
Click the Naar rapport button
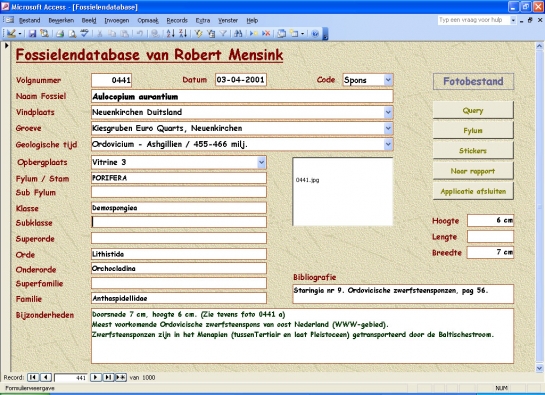pos(473,171)
